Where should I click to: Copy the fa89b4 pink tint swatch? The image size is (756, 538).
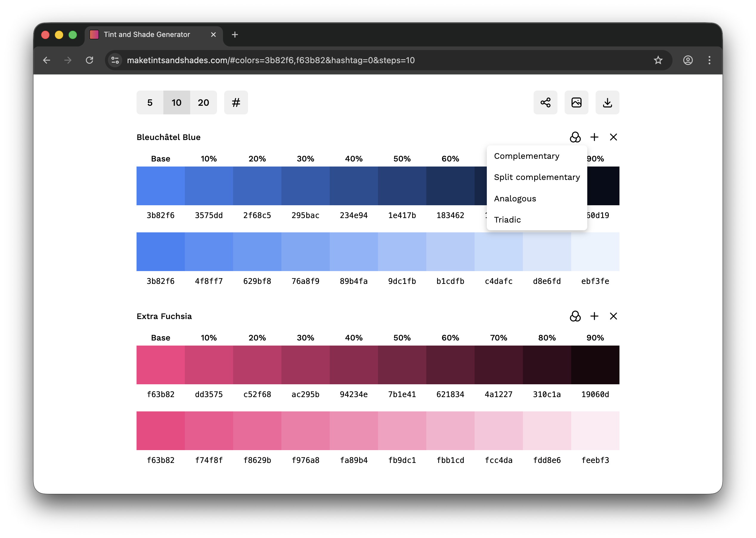[x=354, y=431]
